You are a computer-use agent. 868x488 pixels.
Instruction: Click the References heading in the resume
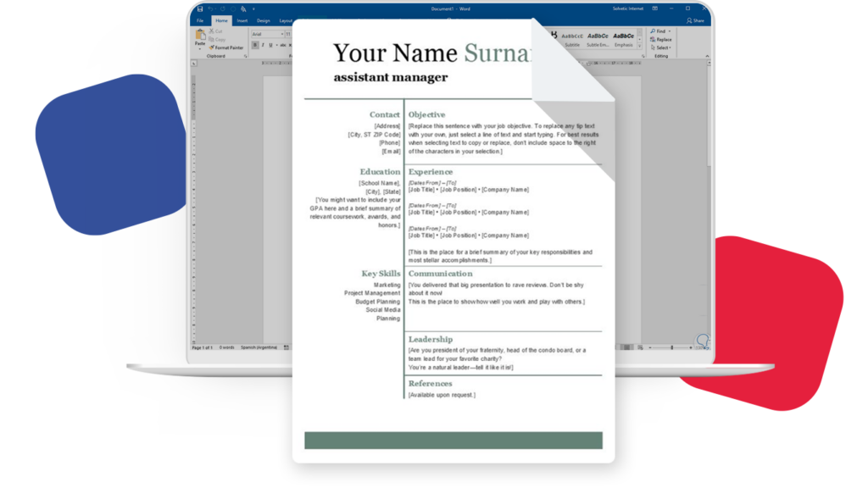point(430,384)
